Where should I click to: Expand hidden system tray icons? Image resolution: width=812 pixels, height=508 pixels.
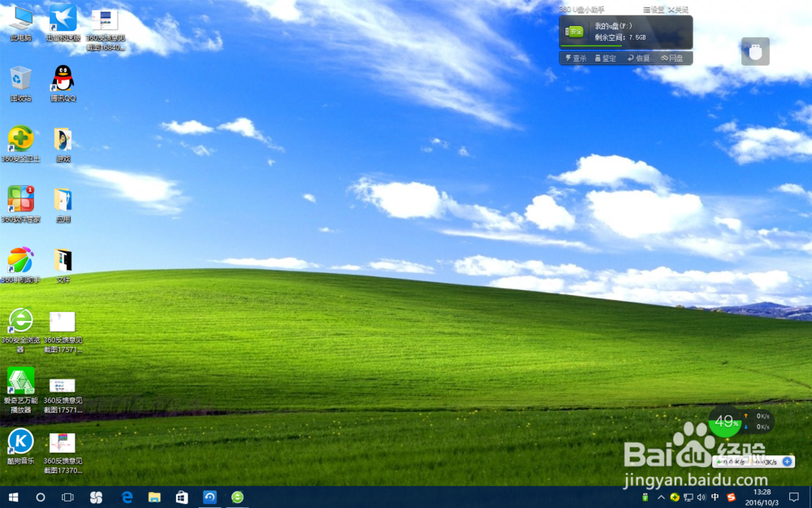click(661, 497)
